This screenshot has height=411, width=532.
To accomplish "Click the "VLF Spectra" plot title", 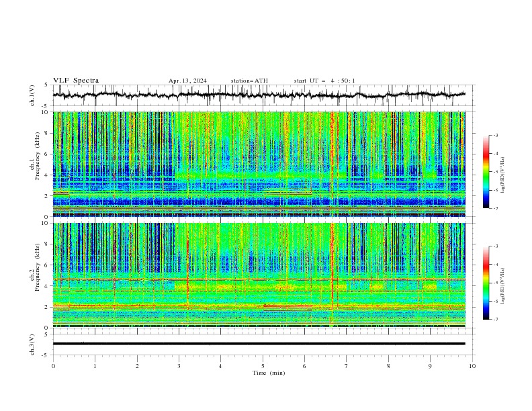I will 76,81.
